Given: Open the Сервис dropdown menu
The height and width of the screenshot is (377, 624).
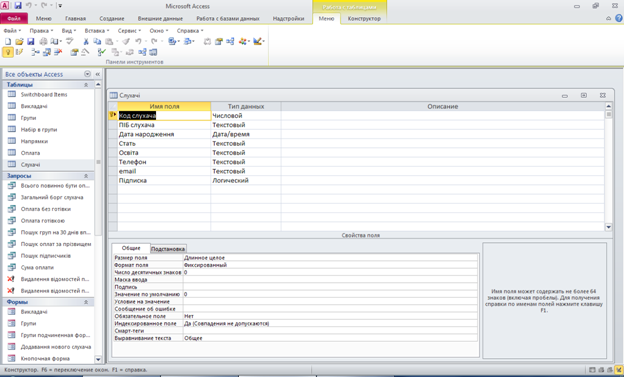Looking at the screenshot, I should 129,31.
